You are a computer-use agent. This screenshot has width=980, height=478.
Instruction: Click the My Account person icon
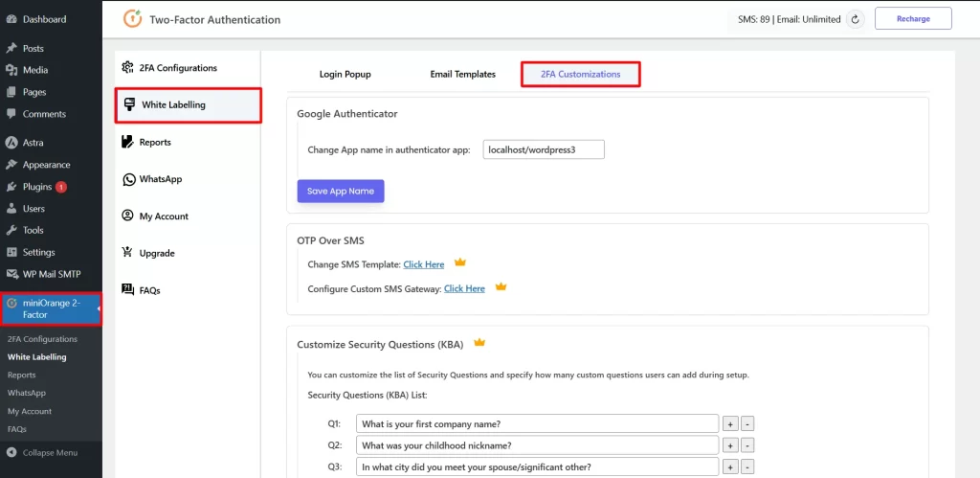[128, 216]
